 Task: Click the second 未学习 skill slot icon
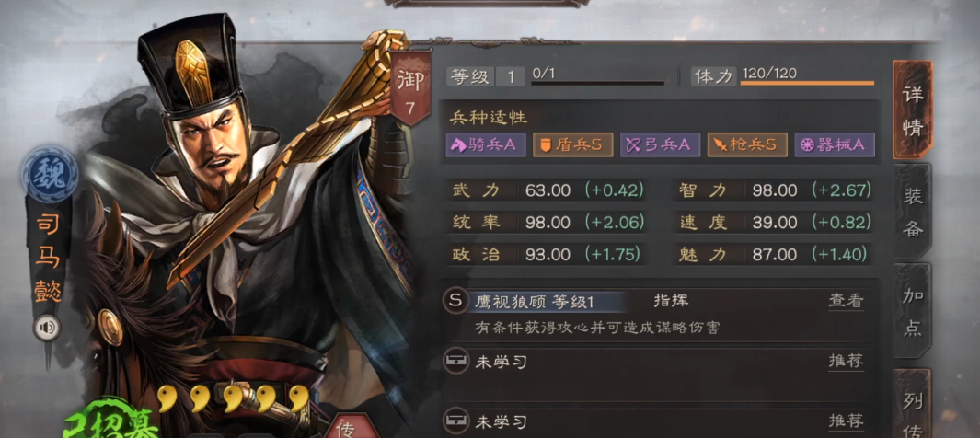455,421
